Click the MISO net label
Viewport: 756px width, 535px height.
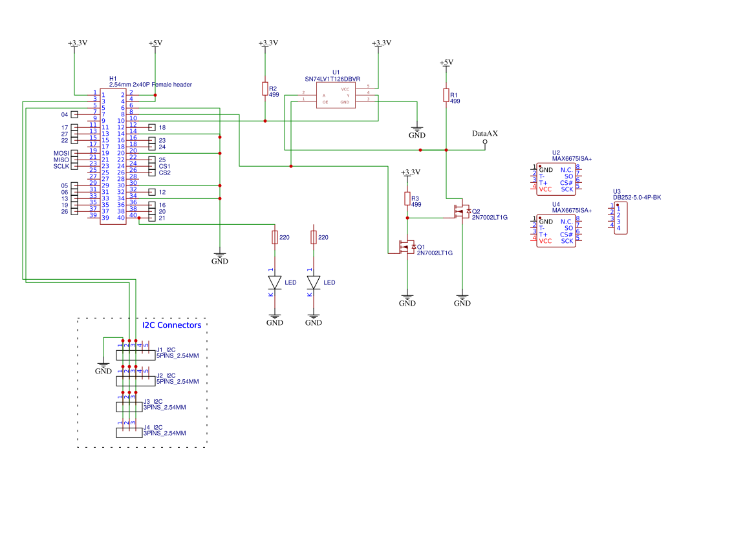tap(61, 160)
